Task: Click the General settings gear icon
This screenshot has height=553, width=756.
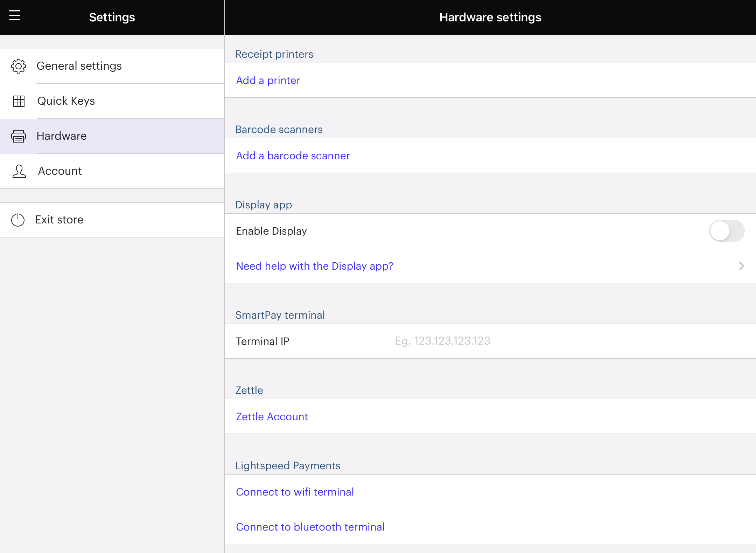Action: coord(19,66)
